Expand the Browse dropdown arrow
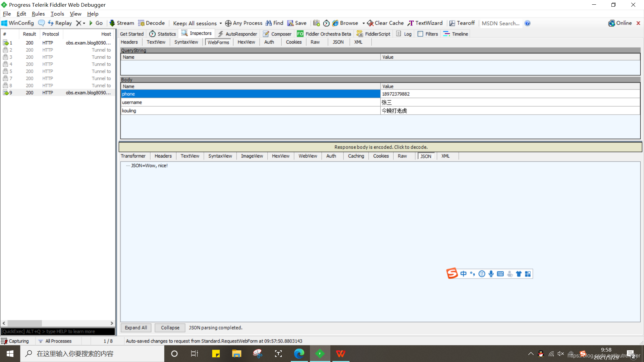The height and width of the screenshot is (362, 644). pyautogui.click(x=364, y=23)
